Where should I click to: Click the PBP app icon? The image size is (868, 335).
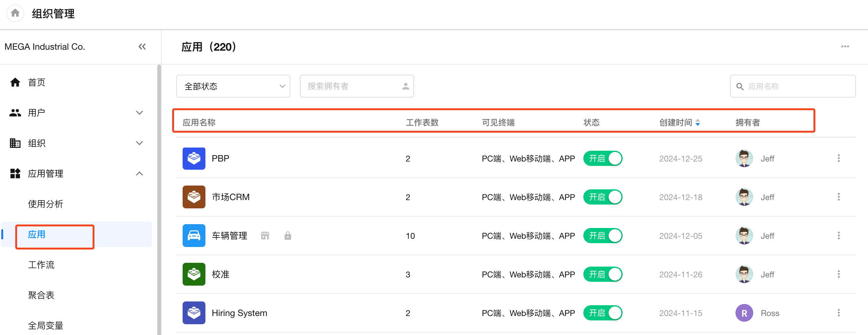(x=194, y=158)
